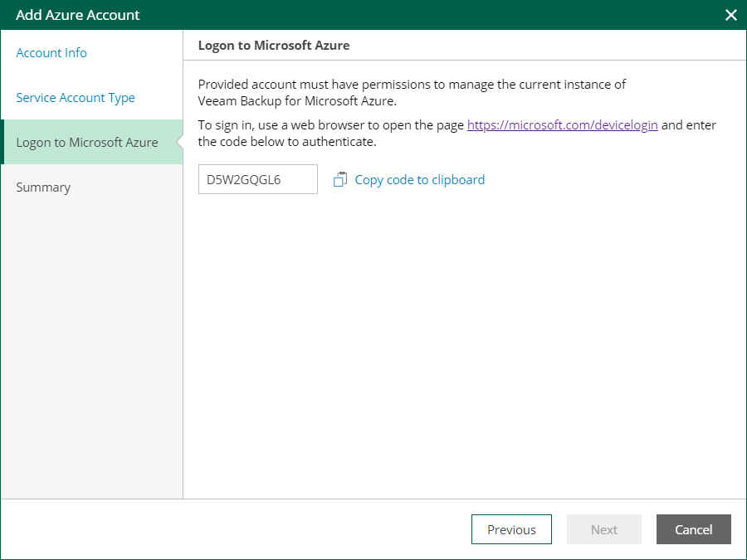Click the Logon to Microsoft Azure heading
The height and width of the screenshot is (560, 747).
pos(274,46)
